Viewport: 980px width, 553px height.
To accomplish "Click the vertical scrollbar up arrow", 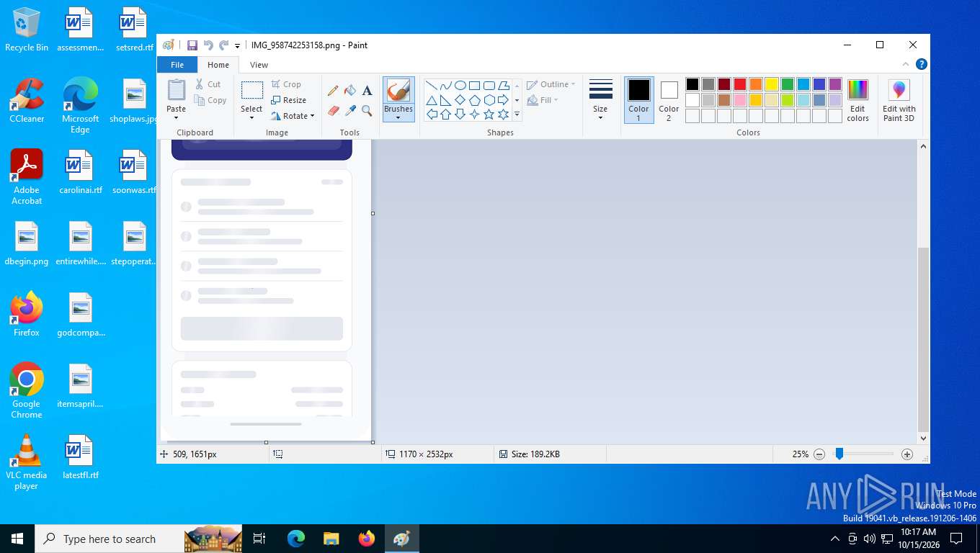I will 924,146.
